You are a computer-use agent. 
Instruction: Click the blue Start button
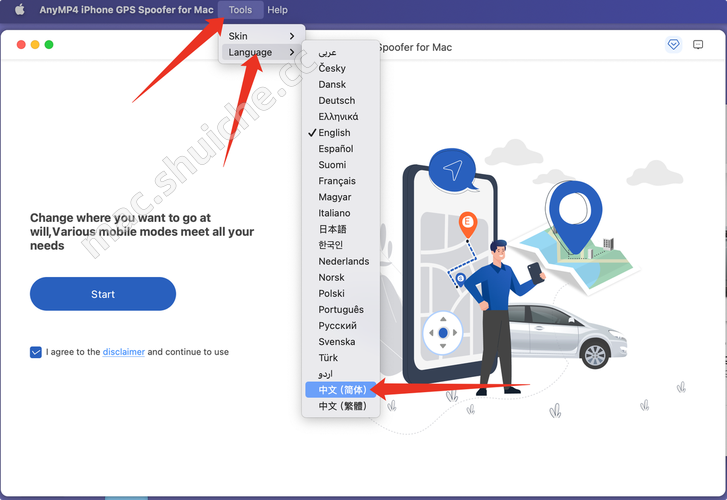point(103,294)
